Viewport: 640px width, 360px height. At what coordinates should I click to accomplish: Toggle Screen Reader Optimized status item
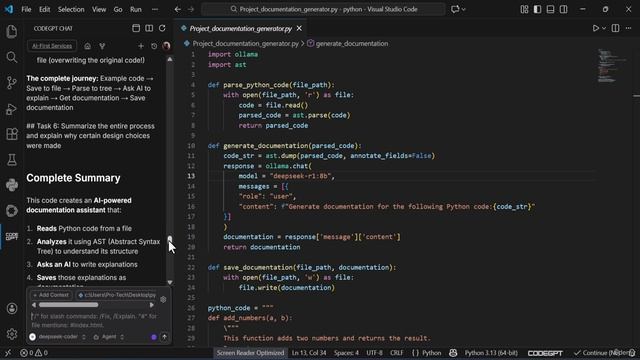tap(250, 353)
